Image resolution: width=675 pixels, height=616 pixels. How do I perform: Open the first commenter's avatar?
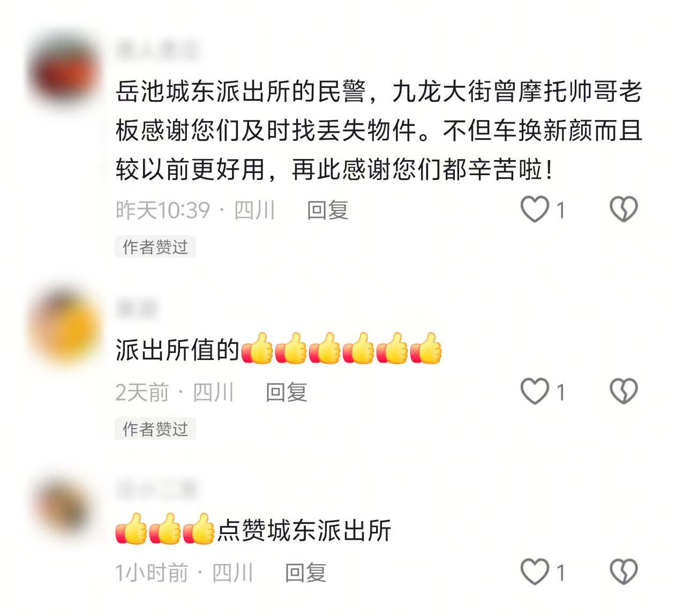coord(64,70)
